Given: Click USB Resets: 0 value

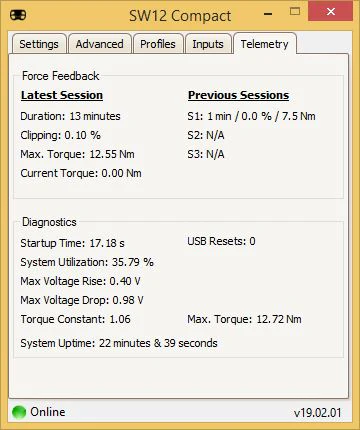Looking at the screenshot, I should (x=221, y=241).
